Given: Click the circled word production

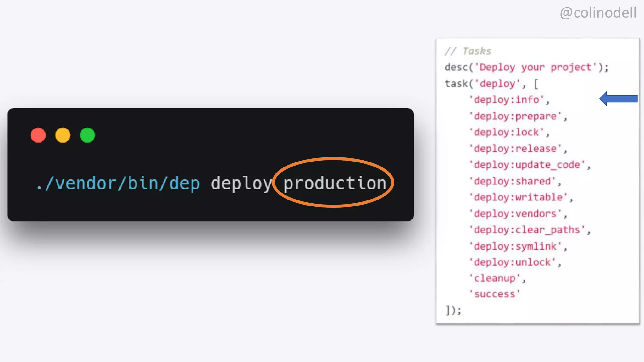Looking at the screenshot, I should [335, 183].
